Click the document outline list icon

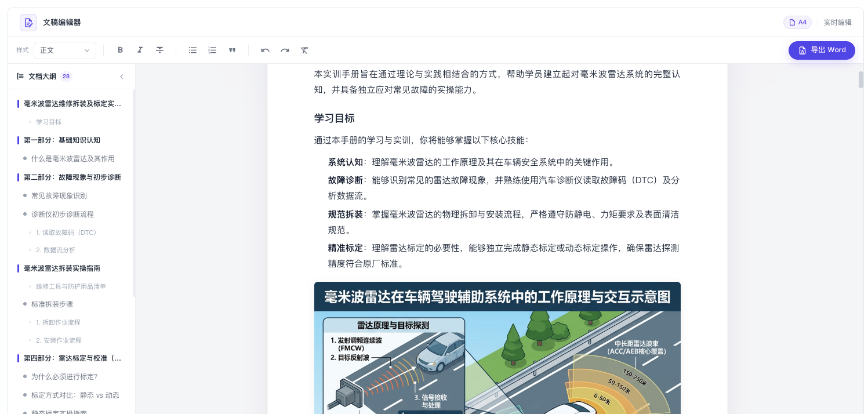(20, 76)
